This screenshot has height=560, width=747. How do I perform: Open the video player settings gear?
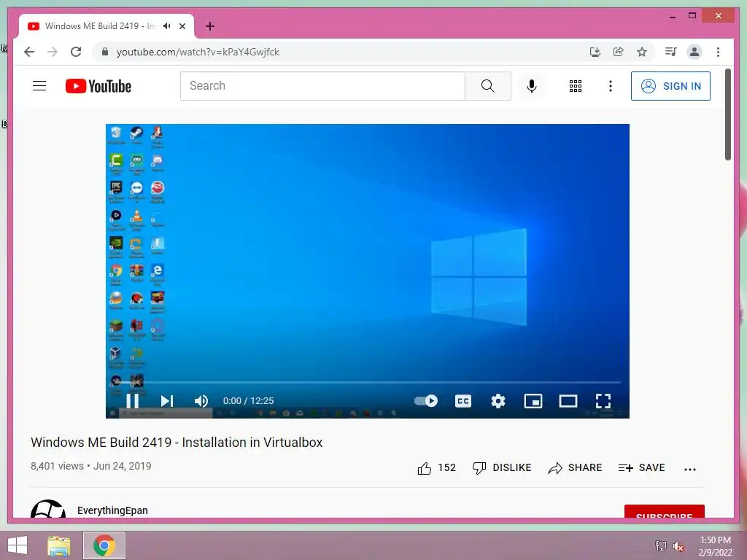coord(498,401)
